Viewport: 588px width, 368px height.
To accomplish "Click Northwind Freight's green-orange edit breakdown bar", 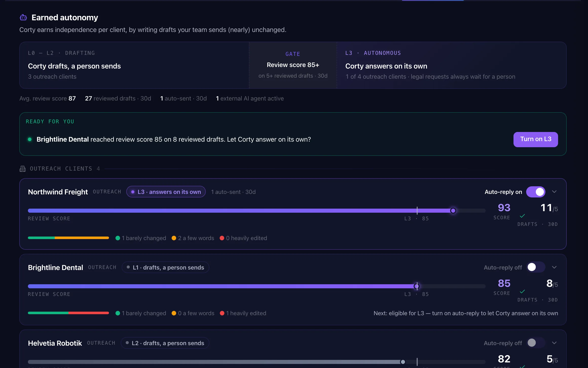I will pyautogui.click(x=68, y=238).
